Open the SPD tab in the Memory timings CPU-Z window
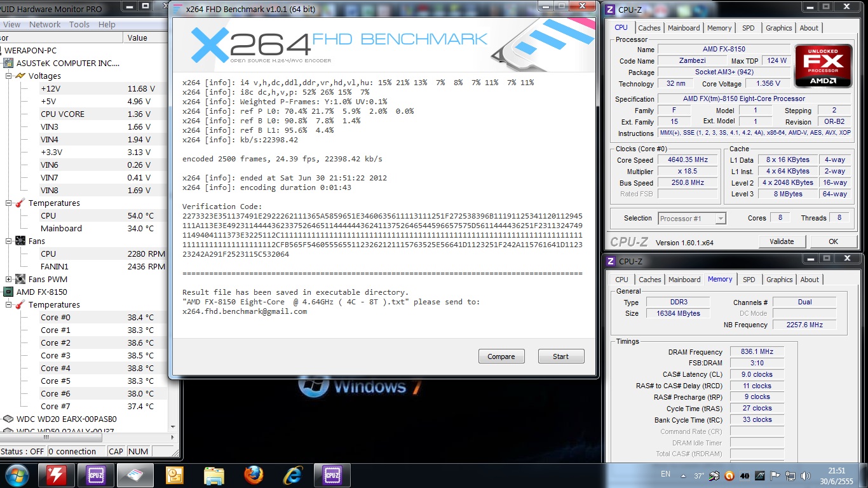The width and height of the screenshot is (868, 488). pos(749,280)
